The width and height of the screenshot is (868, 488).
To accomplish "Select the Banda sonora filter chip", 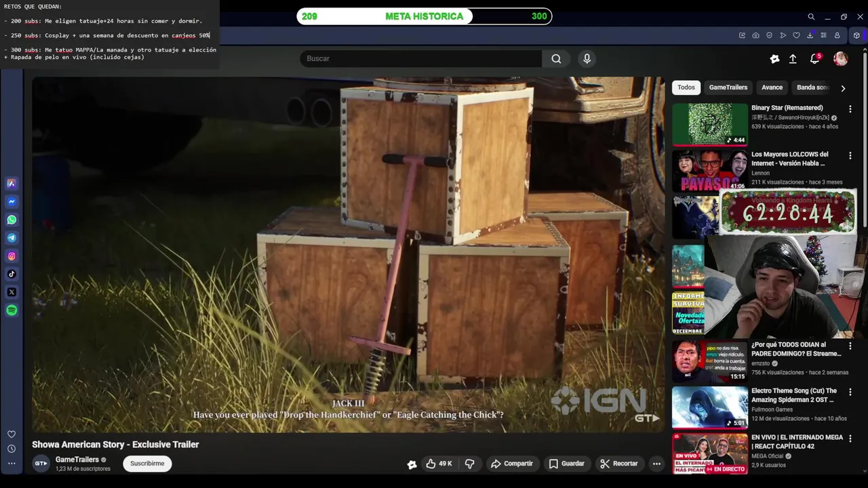I will click(x=812, y=87).
